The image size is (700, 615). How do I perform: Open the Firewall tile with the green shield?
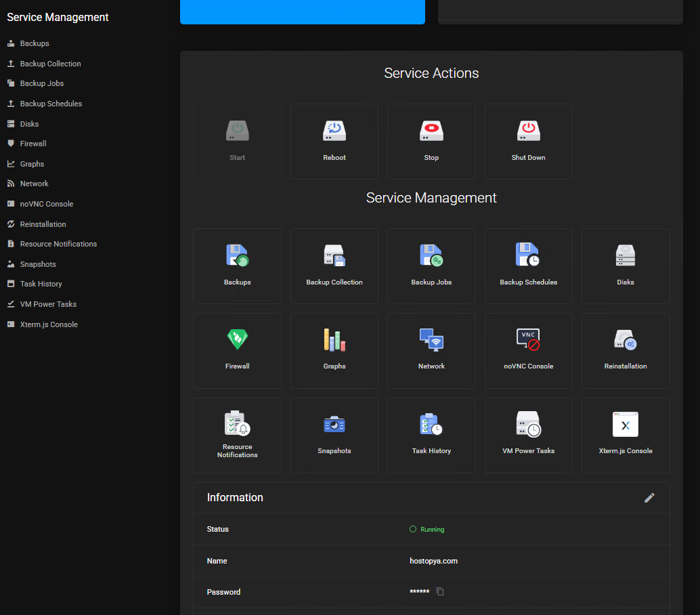[x=237, y=351]
